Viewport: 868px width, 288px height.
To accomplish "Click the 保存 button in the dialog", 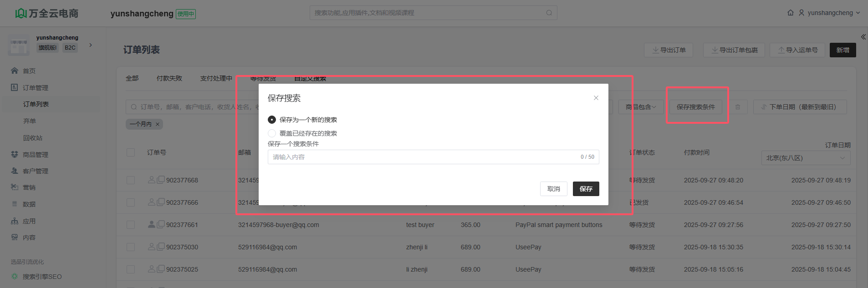I will tap(586, 189).
